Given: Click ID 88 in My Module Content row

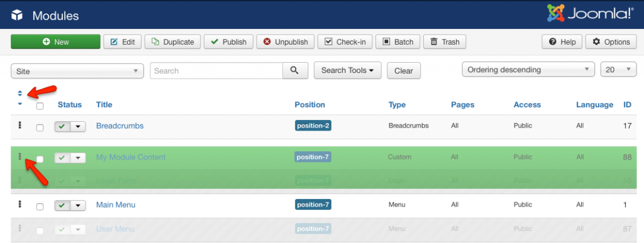Looking at the screenshot, I should [x=627, y=157].
